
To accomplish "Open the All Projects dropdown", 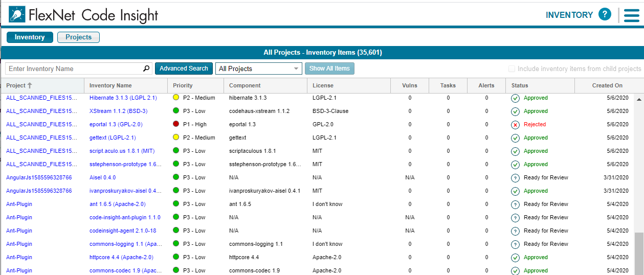I will [x=259, y=68].
